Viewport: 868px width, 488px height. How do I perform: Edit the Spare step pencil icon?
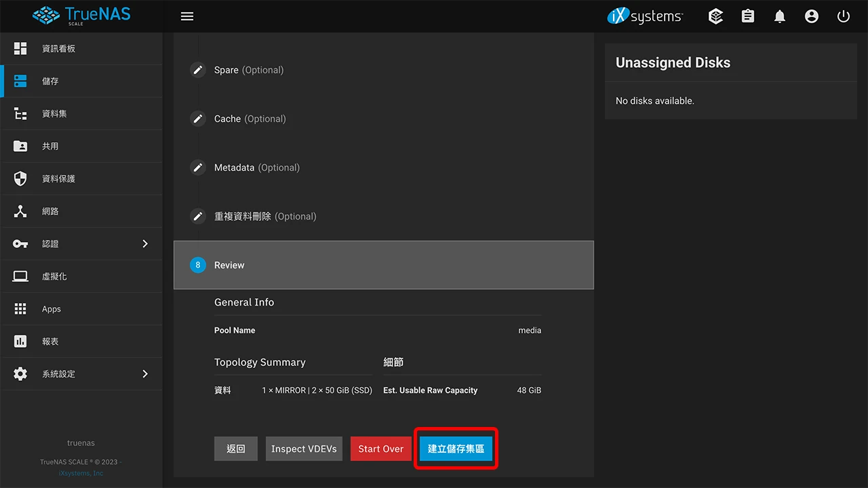(x=198, y=70)
